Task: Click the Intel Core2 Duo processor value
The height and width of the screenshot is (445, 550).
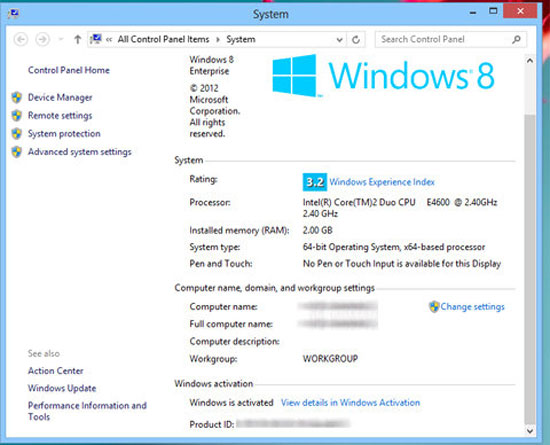Action: [400, 208]
